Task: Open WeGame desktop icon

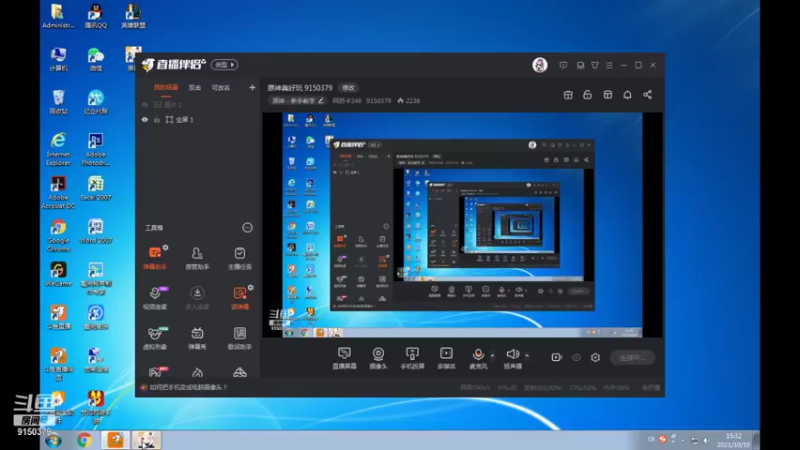Action: (x=58, y=274)
